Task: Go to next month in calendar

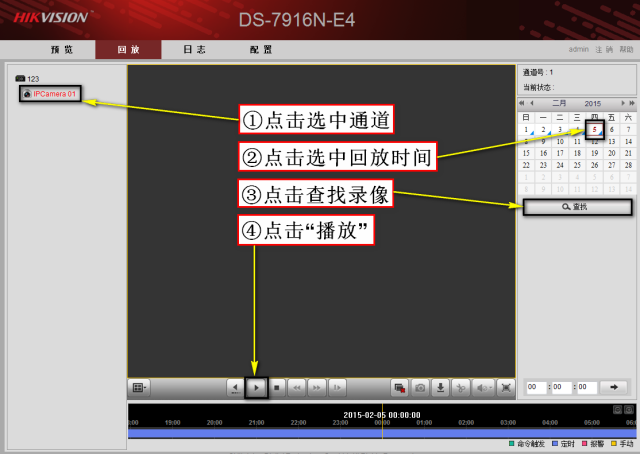Action: tap(623, 103)
